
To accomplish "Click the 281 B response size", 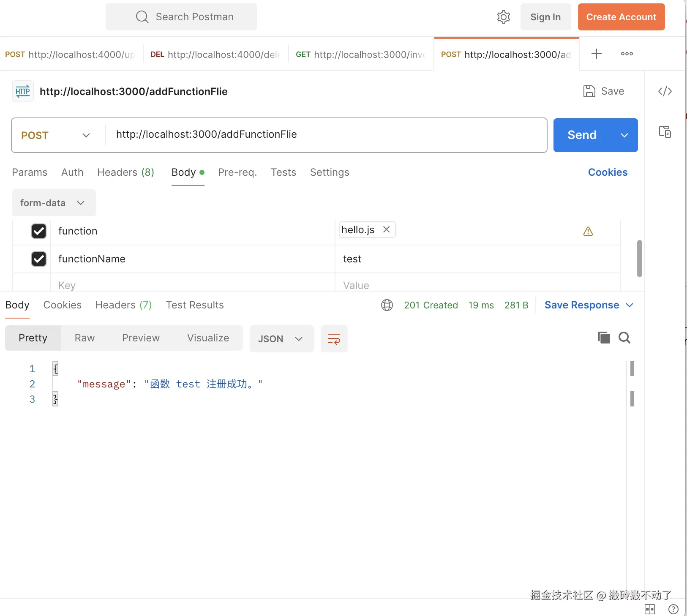I will pos(516,305).
